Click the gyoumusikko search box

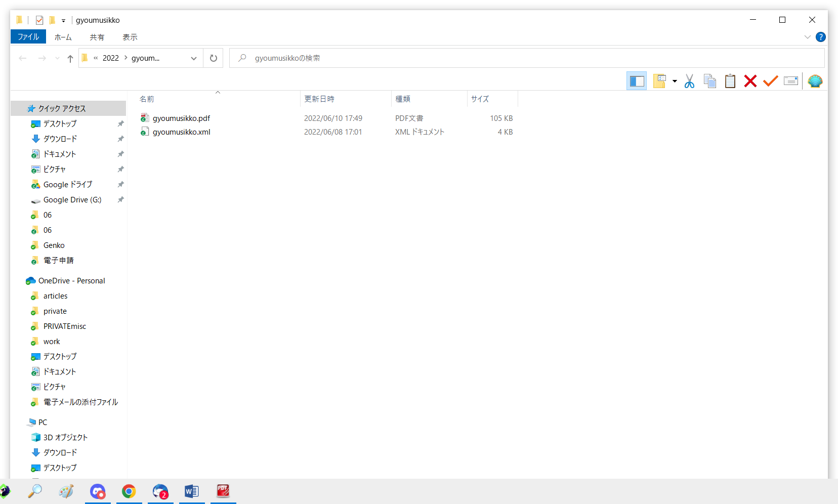point(526,58)
